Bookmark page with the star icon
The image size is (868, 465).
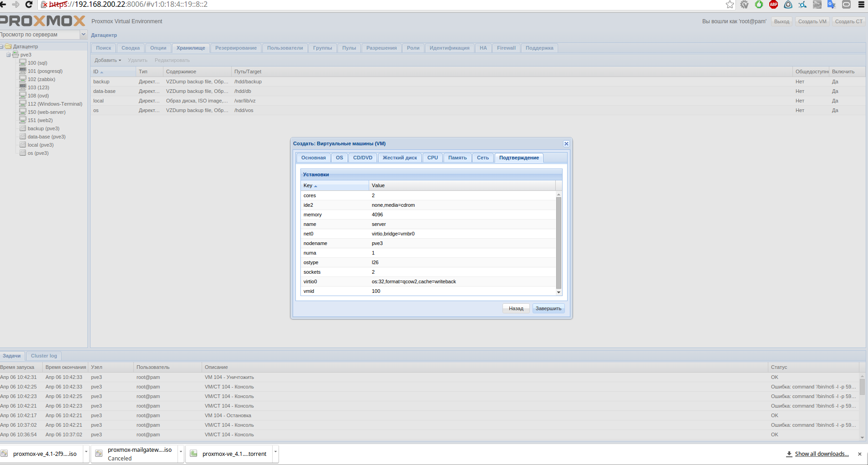click(730, 5)
